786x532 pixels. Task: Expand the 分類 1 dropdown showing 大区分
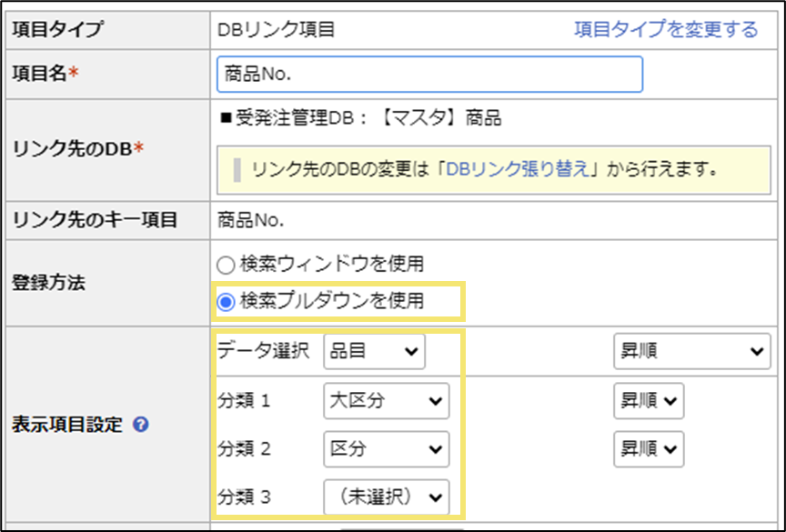(386, 400)
